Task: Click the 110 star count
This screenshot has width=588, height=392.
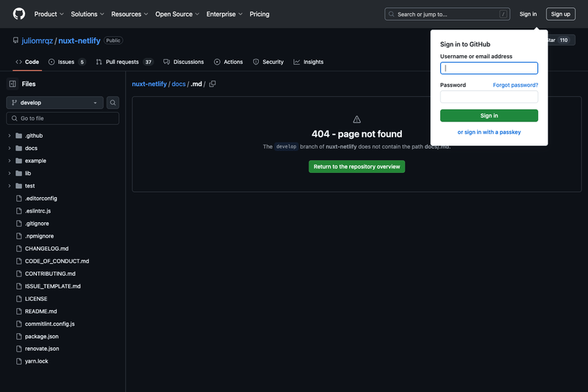Action: point(563,40)
